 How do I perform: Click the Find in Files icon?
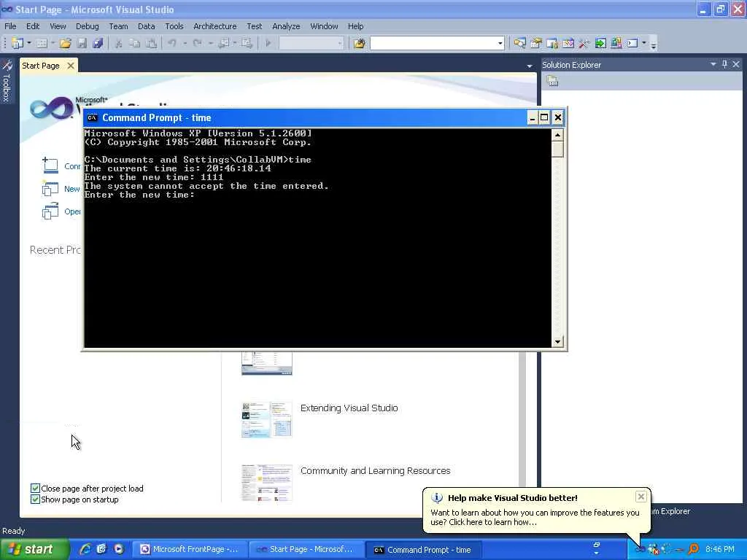[359, 43]
